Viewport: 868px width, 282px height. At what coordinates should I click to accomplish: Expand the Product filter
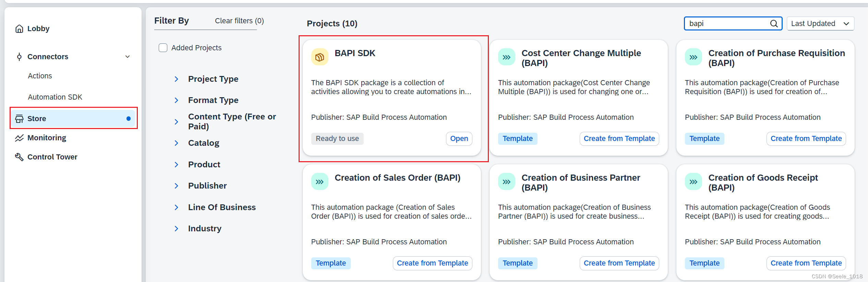176,165
